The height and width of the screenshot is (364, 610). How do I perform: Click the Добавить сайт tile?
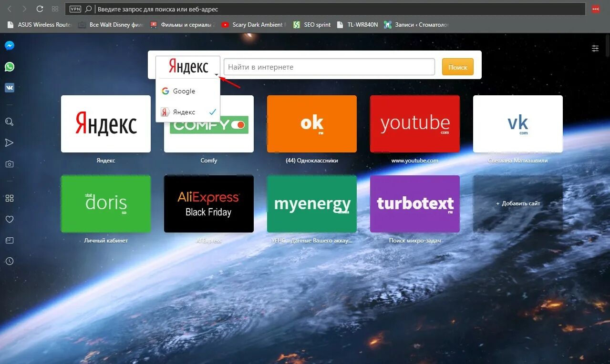pos(518,203)
